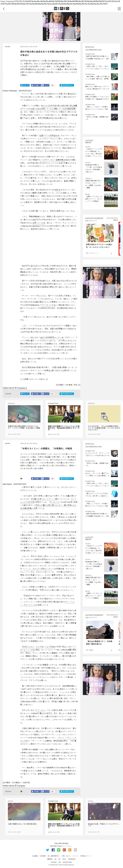Click the orange RSS icon in the footer
Screen dimensions: 123x868
(x=70, y=850)
